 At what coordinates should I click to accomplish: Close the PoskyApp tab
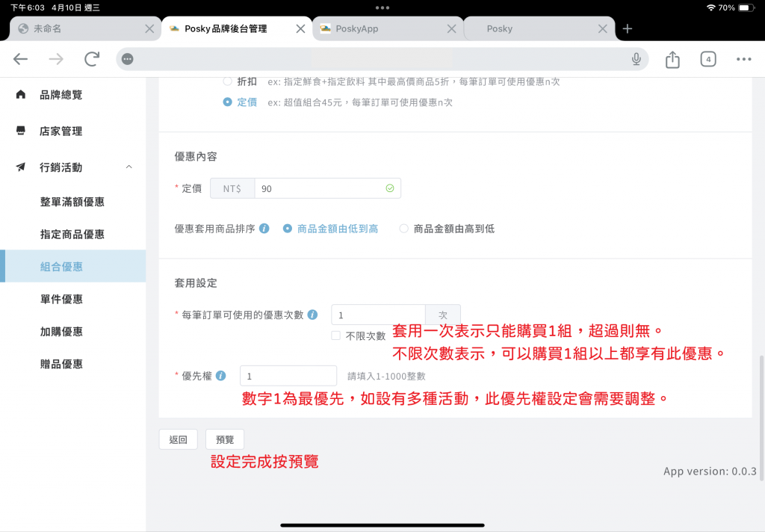click(452, 29)
